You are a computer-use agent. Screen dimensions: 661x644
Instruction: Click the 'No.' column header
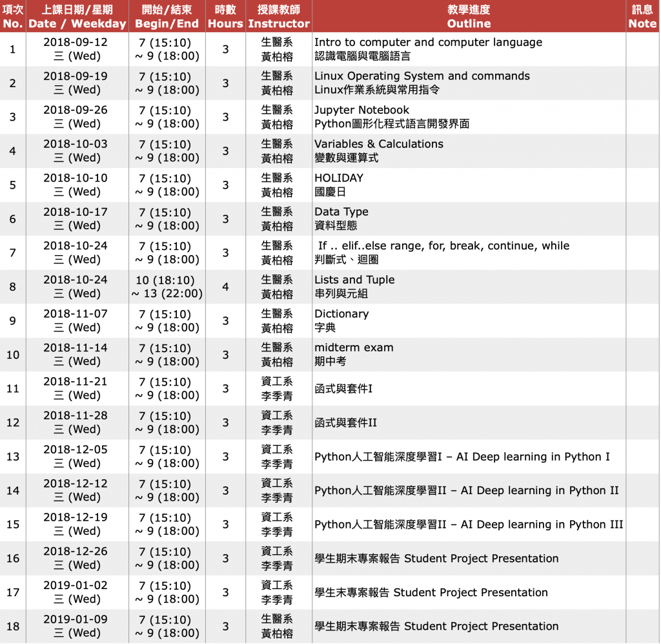click(13, 16)
